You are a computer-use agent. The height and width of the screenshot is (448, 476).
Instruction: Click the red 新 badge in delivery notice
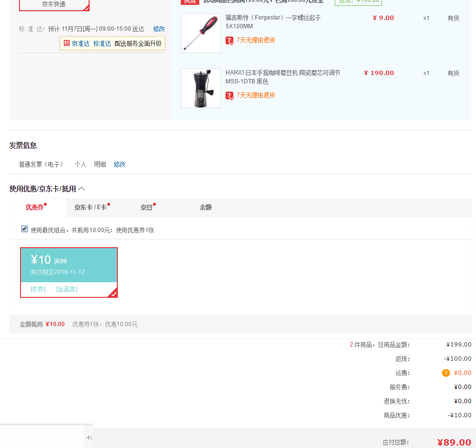tap(66, 43)
